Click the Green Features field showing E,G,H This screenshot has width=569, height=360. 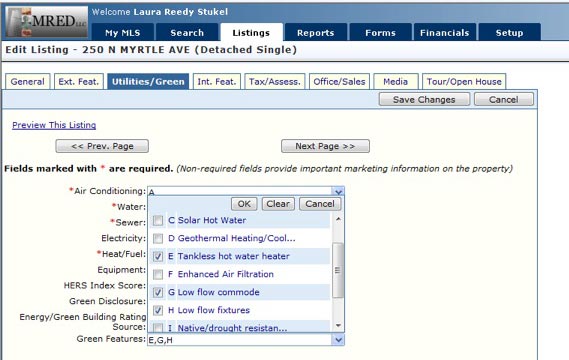point(240,340)
